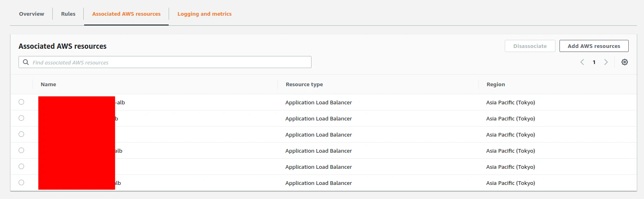Select the fourth resource row radio
Screen dimensions: 644x199
click(21, 150)
